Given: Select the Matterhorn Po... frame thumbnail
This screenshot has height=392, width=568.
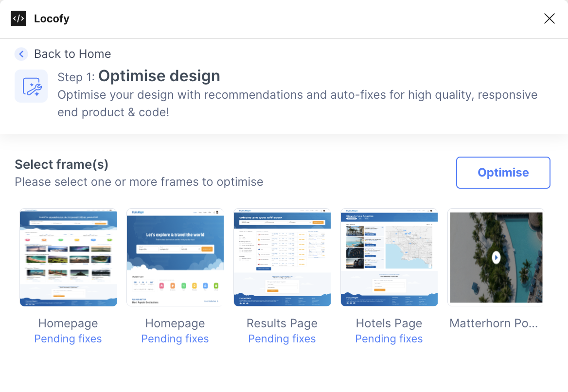Looking at the screenshot, I should (x=496, y=257).
